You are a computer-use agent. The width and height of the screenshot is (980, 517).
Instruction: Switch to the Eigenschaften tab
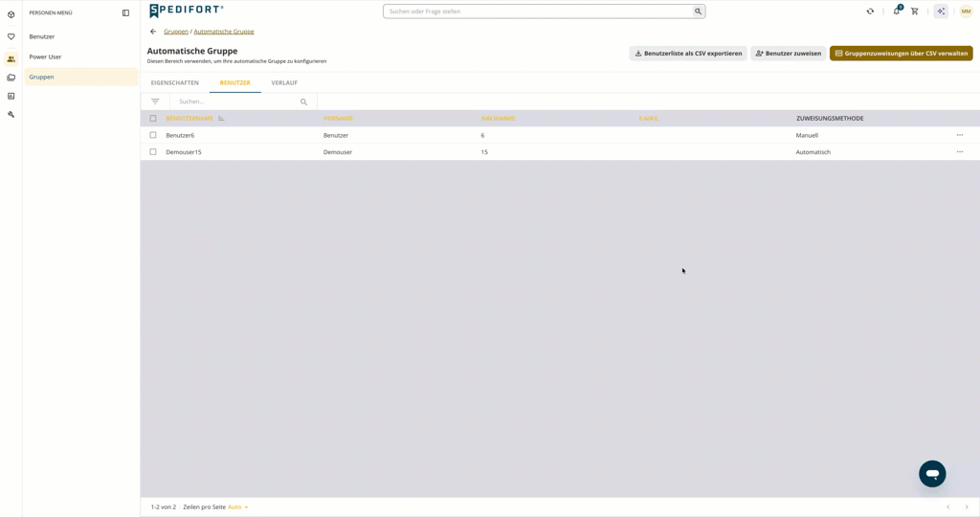point(175,82)
